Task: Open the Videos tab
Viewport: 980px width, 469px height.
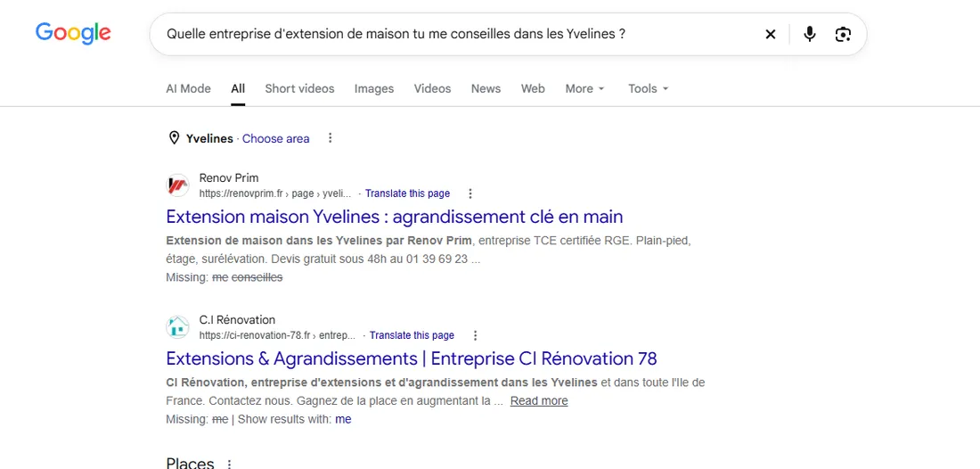Action: [432, 89]
